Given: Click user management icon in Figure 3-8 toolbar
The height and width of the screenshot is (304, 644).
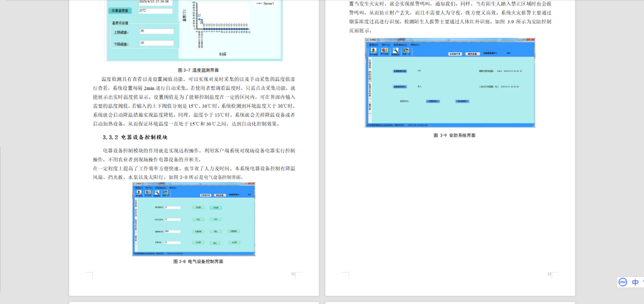Looking at the screenshot, I should click(x=138, y=193).
